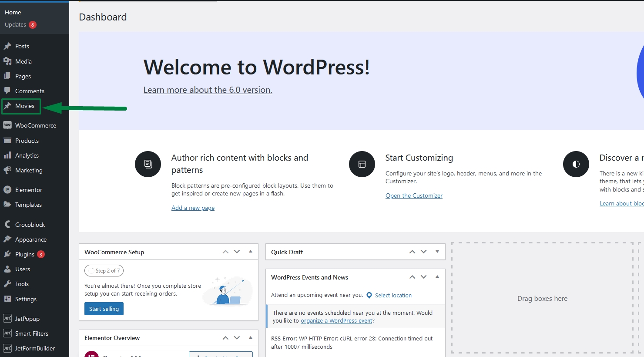Expand the Quick Draft panel
Image resolution: width=644 pixels, height=357 pixels.
pyautogui.click(x=437, y=252)
